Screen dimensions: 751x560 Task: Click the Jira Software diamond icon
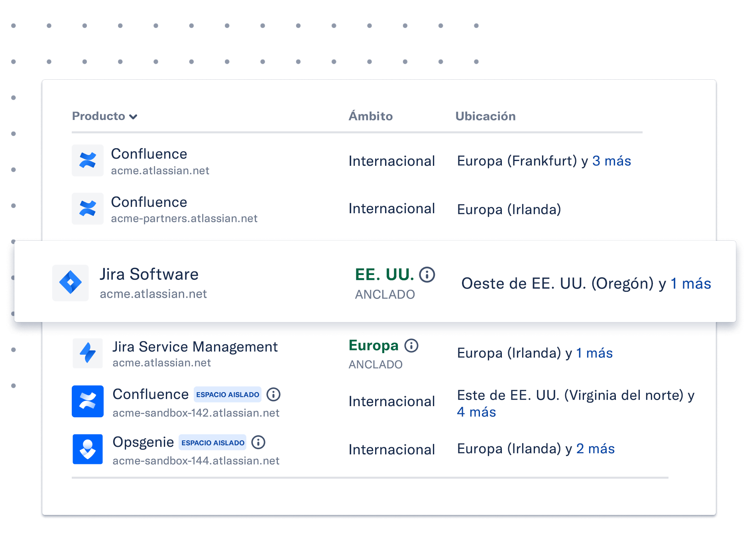point(71,283)
